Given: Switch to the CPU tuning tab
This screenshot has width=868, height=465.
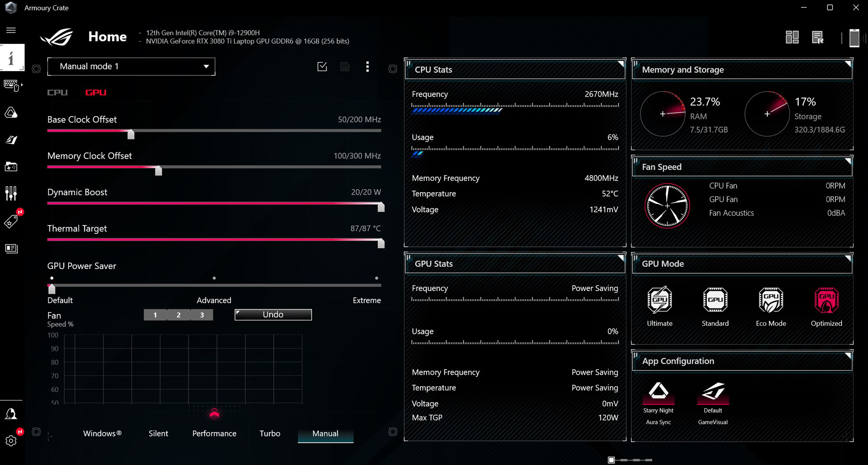Looking at the screenshot, I should coord(57,92).
